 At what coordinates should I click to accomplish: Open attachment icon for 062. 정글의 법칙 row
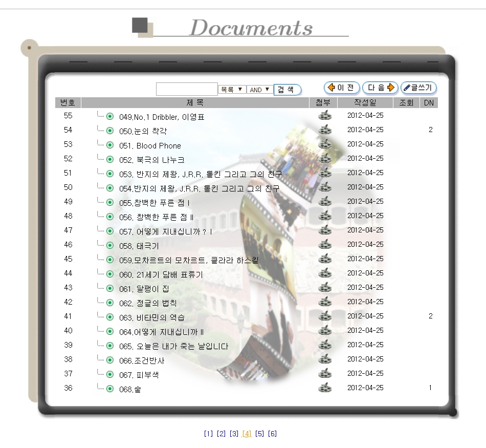(x=325, y=302)
